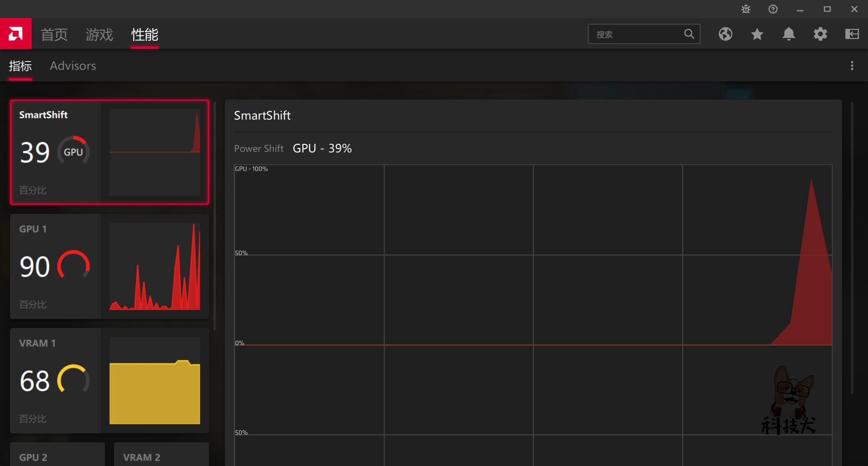Select the SmartShift metric card
This screenshot has width=868, height=466.
pos(109,152)
